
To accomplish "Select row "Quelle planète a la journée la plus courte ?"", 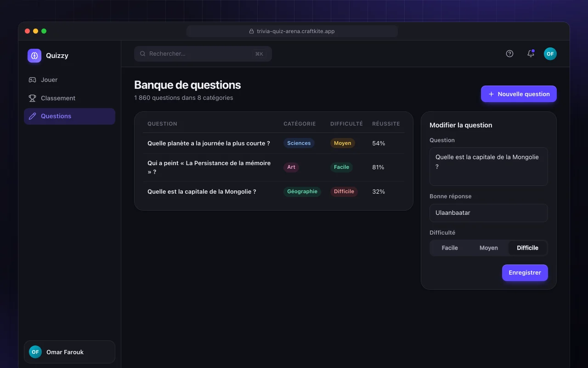I will click(274, 143).
